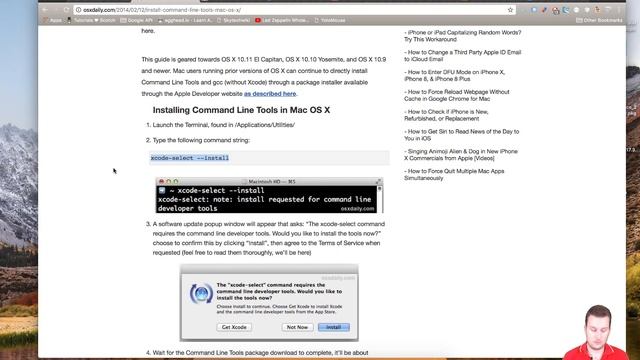Open 'Change a Third Party Apple ID Email' article

463,56
